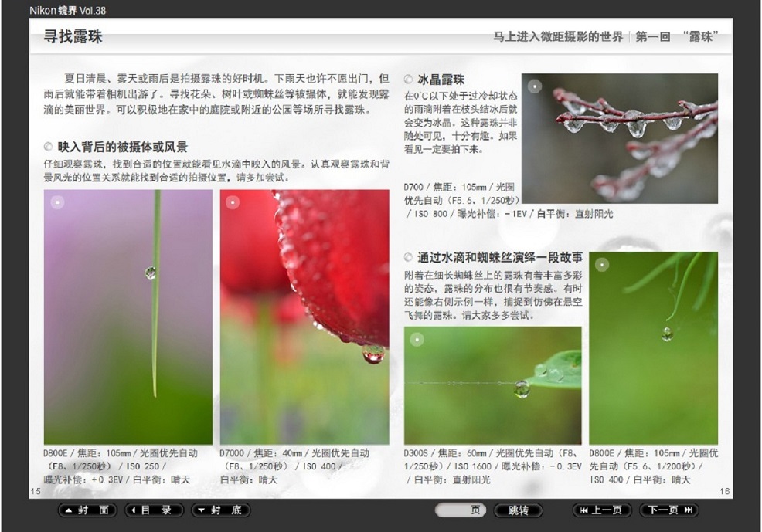Click the bullet icon beside 通过水滴和蜘蛛丝演绎一段故事
Screen dimensions: 762x532
(x=409, y=258)
